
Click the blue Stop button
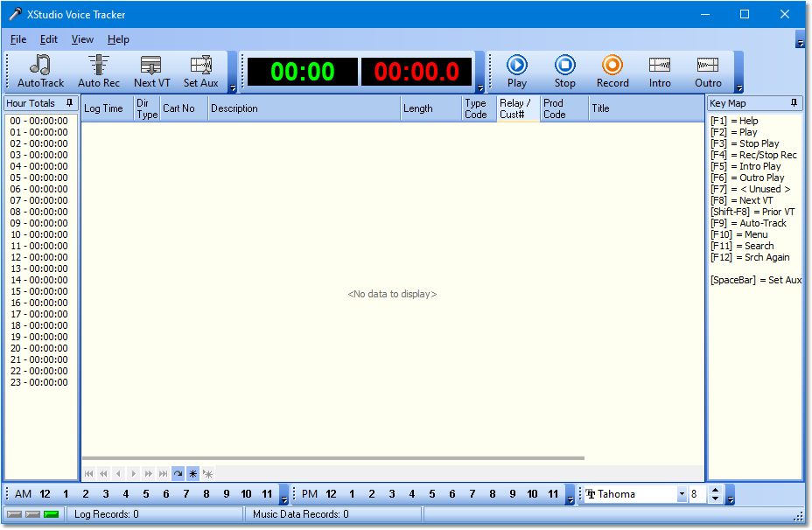(x=565, y=72)
